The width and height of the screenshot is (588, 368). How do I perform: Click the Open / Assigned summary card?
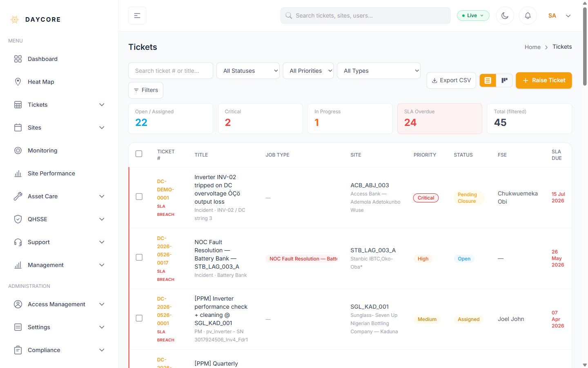(171, 119)
